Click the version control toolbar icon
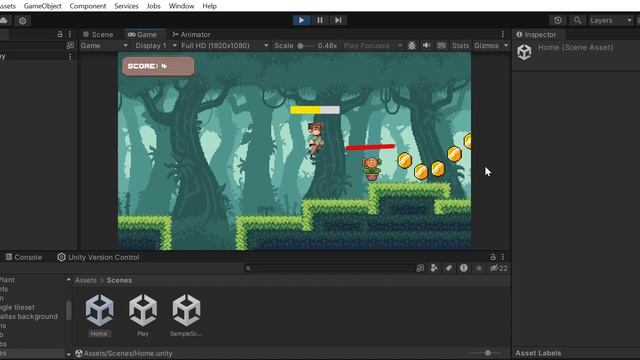The width and height of the screenshot is (640, 360). [22, 21]
